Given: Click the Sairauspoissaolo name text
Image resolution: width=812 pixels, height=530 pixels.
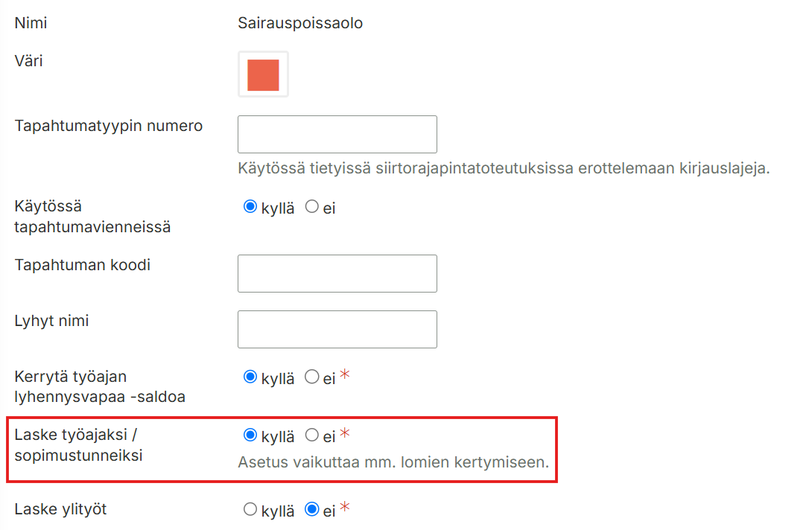Looking at the screenshot, I should pos(300,23).
